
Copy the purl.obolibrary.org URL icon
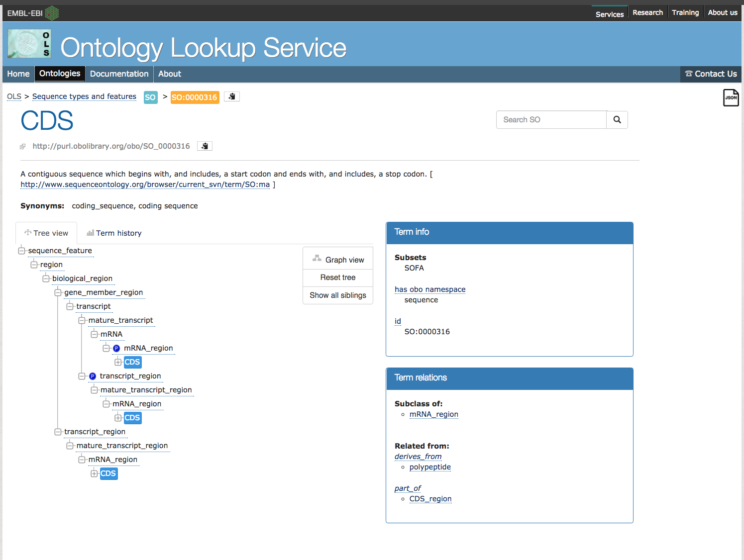click(205, 146)
